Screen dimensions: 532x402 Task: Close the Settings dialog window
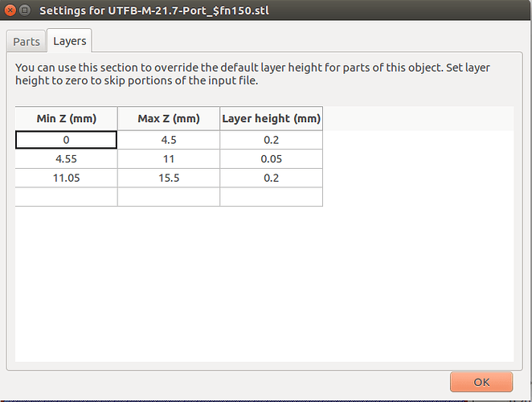click(x=10, y=10)
